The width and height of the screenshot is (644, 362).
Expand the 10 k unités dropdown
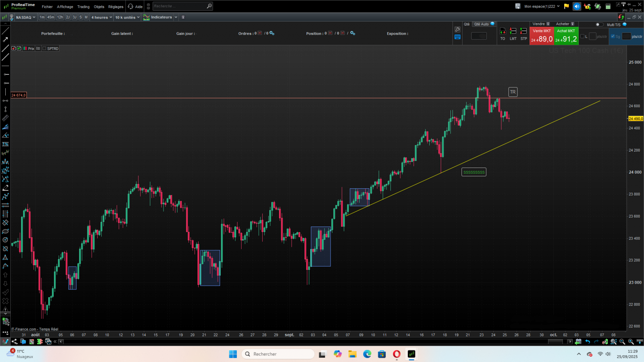click(x=127, y=17)
